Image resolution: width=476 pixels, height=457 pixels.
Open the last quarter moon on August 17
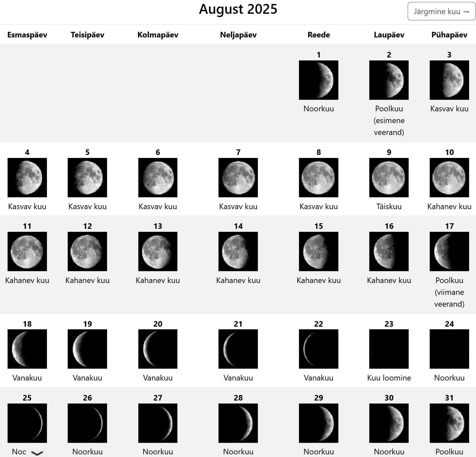pos(449,251)
